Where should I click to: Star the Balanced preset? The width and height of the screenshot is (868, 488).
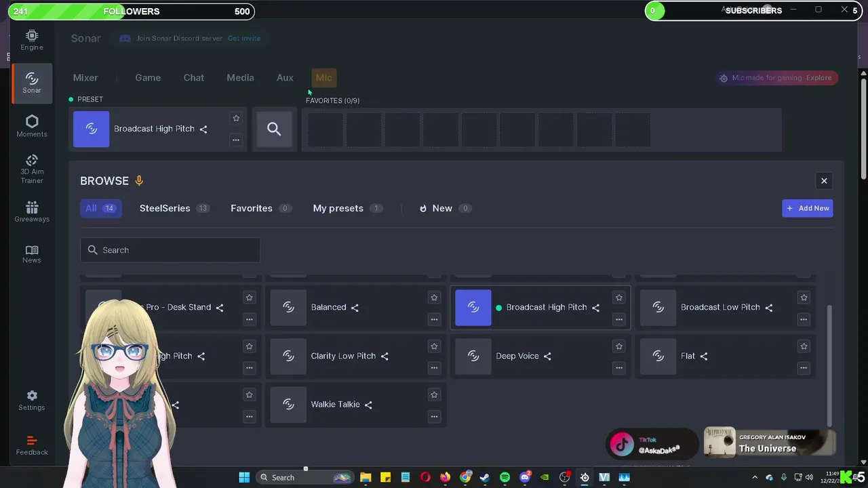click(434, 297)
